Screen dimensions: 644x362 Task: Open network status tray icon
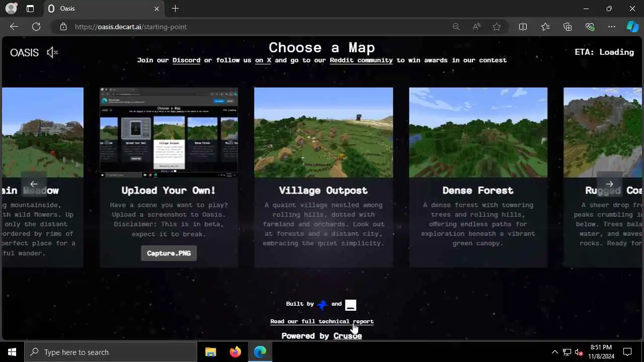[x=567, y=352]
